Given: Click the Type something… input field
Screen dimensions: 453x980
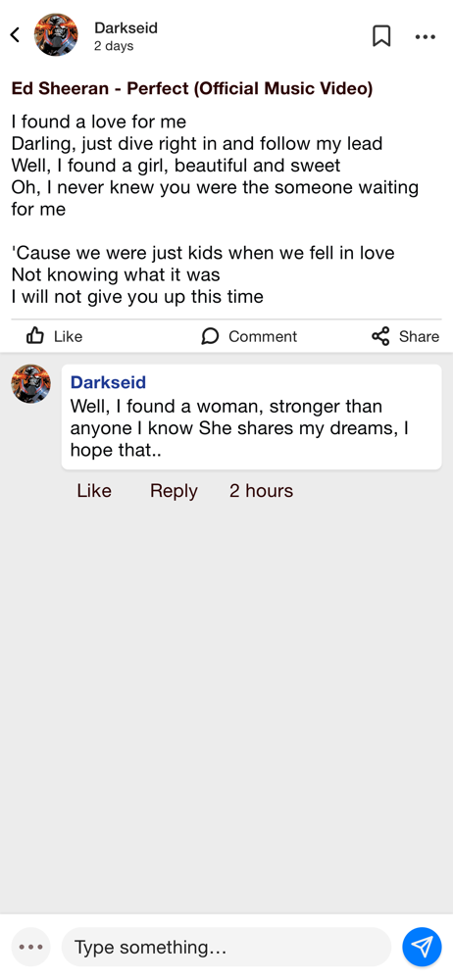Looking at the screenshot, I should [x=226, y=947].
